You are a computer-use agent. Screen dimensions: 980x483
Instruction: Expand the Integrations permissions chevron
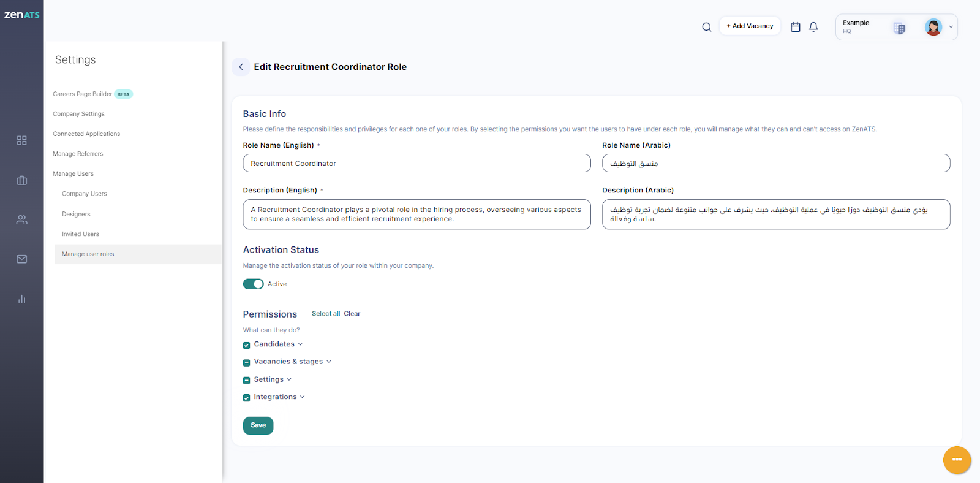[x=303, y=397]
